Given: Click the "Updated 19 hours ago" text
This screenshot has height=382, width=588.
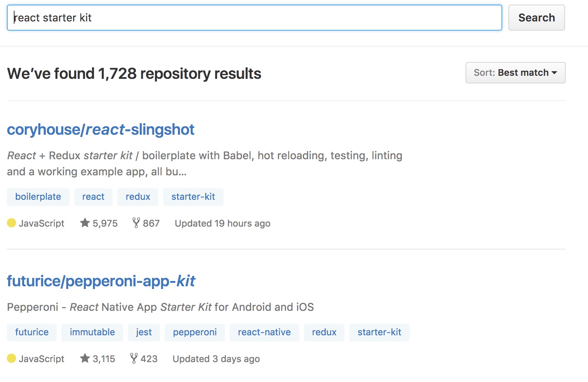Looking at the screenshot, I should (223, 223).
